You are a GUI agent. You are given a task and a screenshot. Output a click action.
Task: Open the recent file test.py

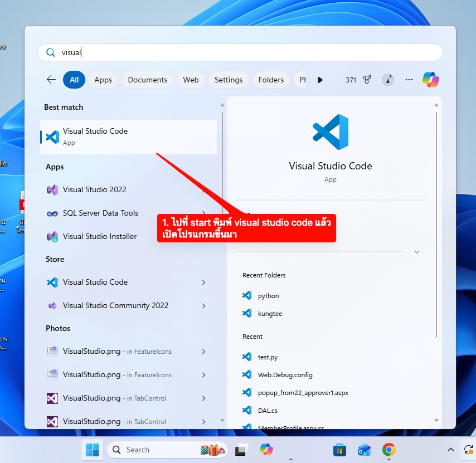[x=268, y=357]
